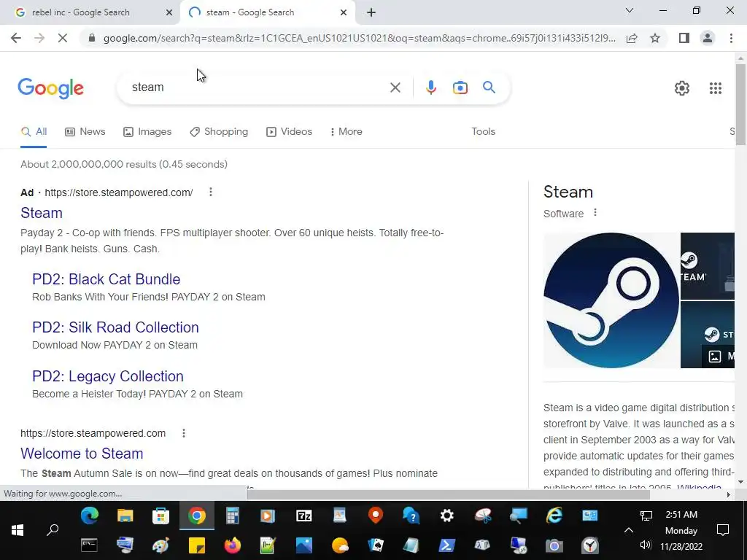The height and width of the screenshot is (560, 747).
Task: Select the Shopping search tab
Action: tap(219, 132)
